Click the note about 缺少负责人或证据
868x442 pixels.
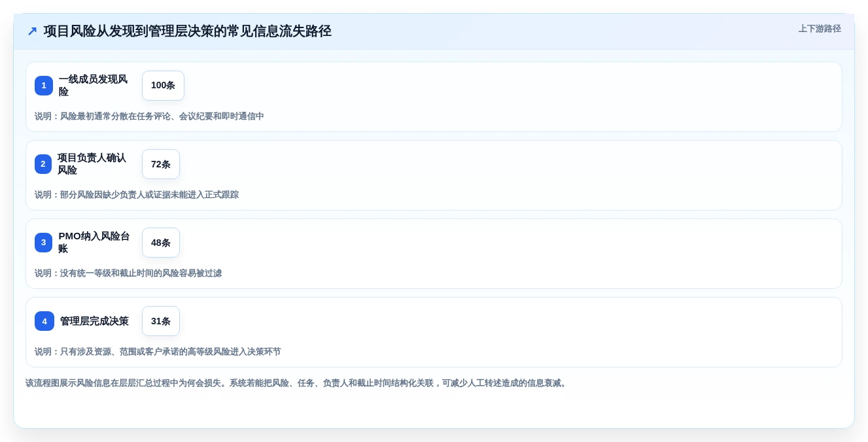[x=137, y=195]
